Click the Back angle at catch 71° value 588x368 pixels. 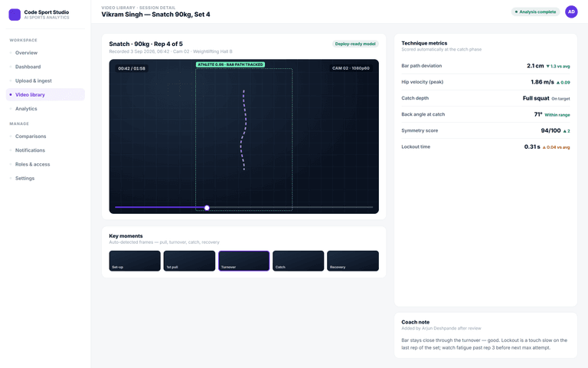coord(538,114)
